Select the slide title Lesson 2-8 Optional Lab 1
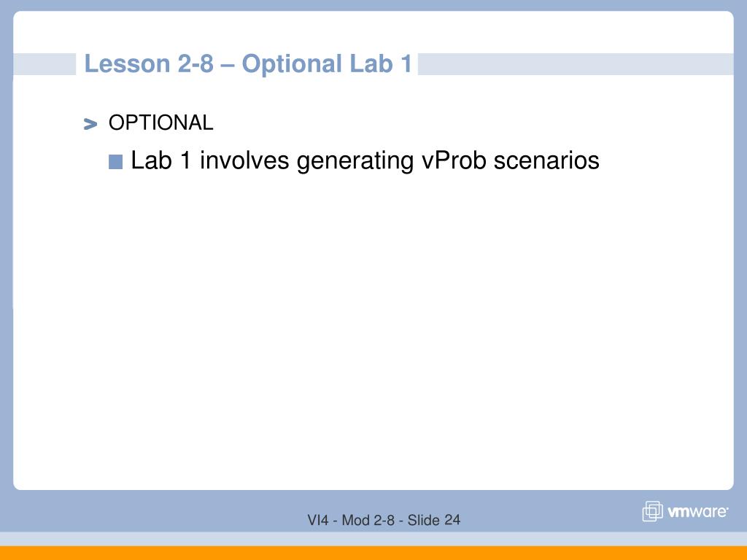747x560 pixels. [x=248, y=64]
